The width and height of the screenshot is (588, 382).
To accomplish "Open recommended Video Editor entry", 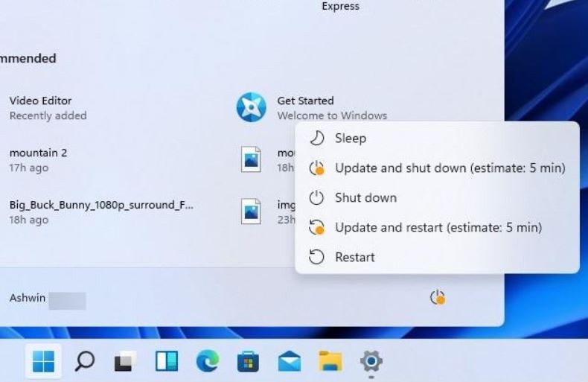I will (48, 108).
